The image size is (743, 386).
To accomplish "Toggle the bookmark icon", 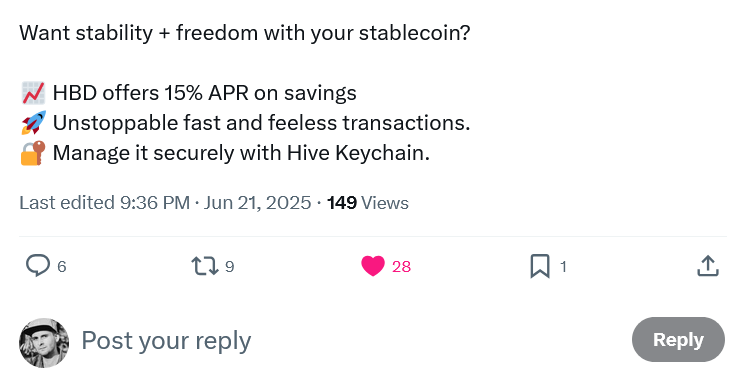I will click(x=540, y=266).
